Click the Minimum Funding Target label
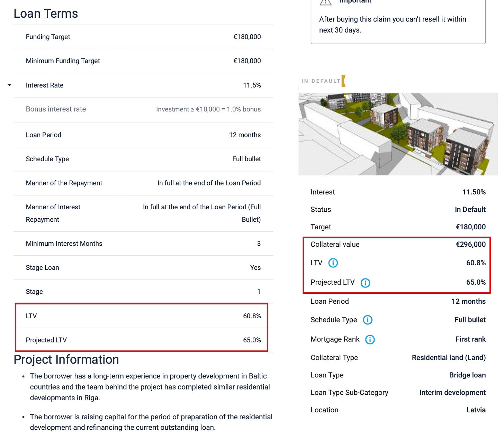This screenshot has width=504, height=439. click(63, 61)
